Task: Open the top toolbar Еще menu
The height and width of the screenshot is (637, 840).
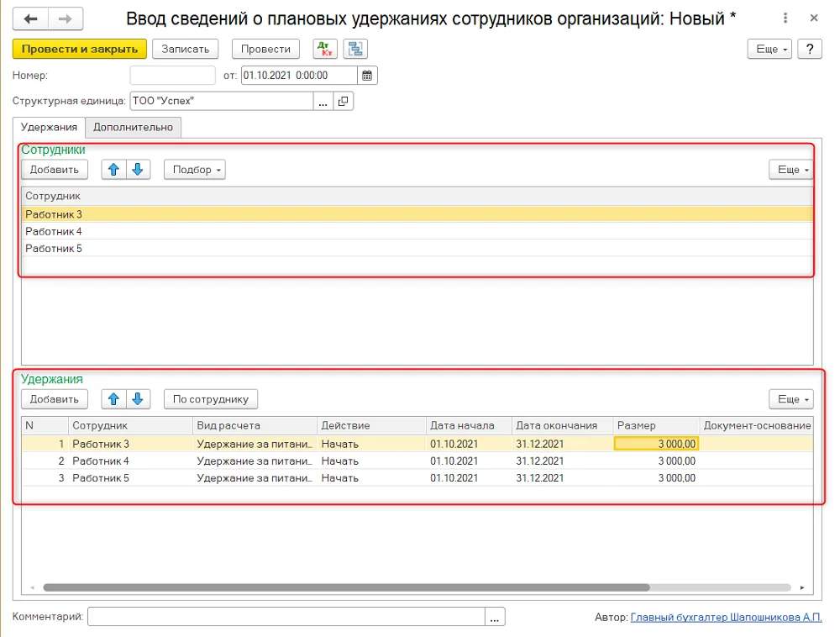Action: tap(769, 49)
